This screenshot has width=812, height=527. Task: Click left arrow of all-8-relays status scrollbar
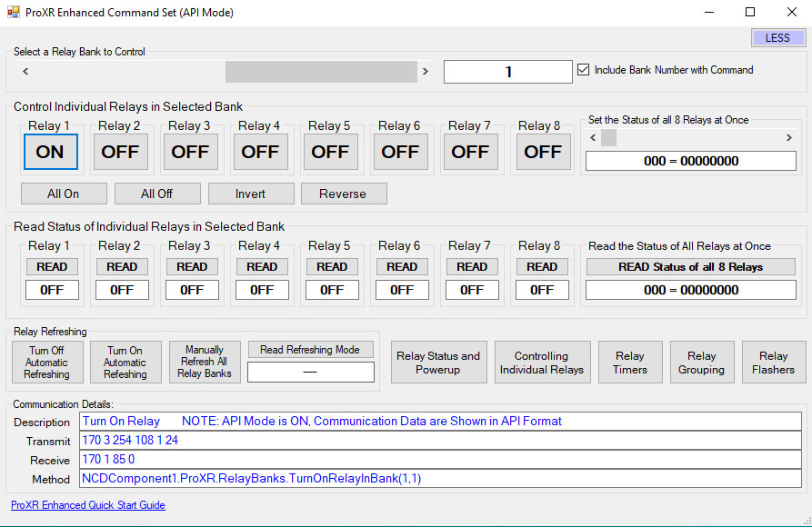click(x=593, y=138)
